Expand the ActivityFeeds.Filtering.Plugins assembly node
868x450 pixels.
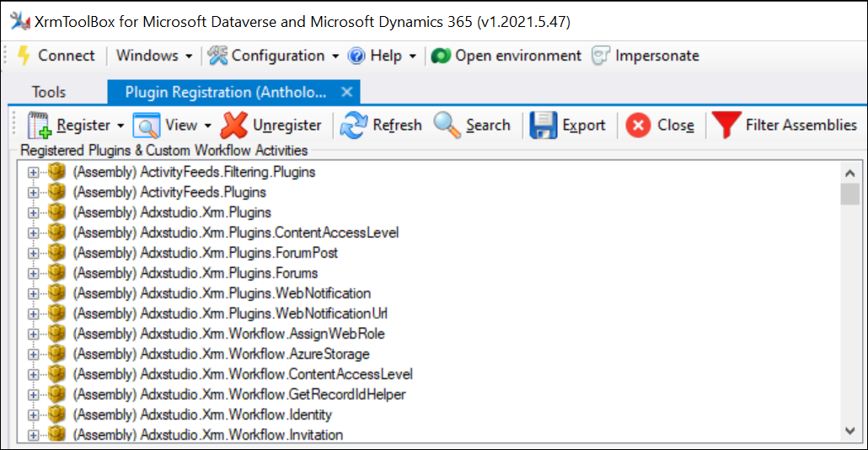[x=34, y=172]
